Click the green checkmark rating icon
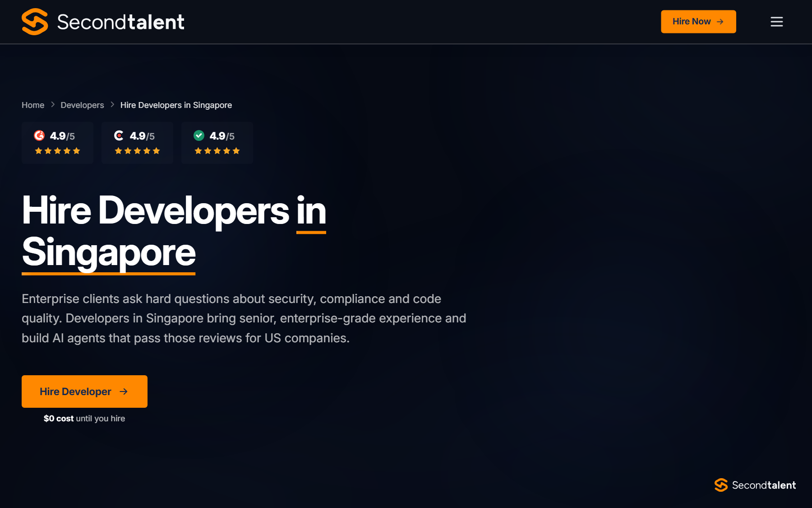The width and height of the screenshot is (812, 508). [199, 135]
